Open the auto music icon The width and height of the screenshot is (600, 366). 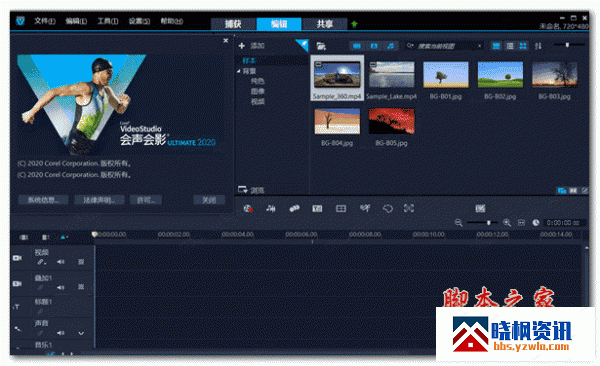tap(294, 208)
